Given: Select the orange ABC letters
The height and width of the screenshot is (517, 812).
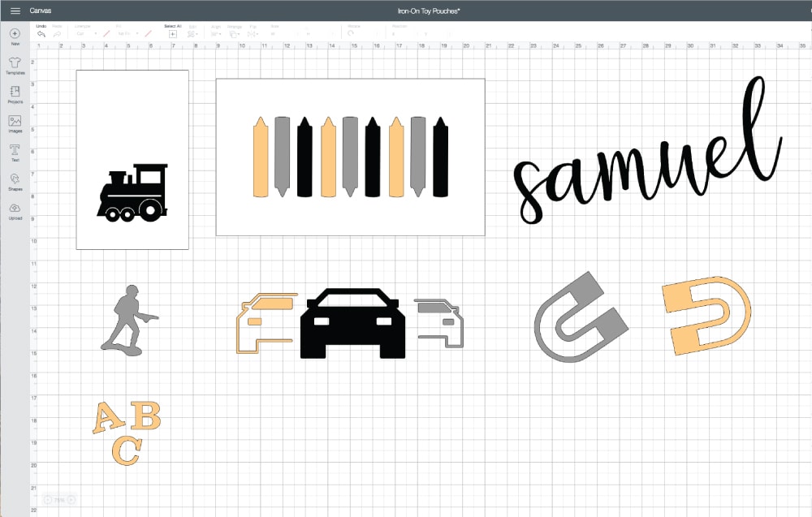Looking at the screenshot, I should click(127, 432).
